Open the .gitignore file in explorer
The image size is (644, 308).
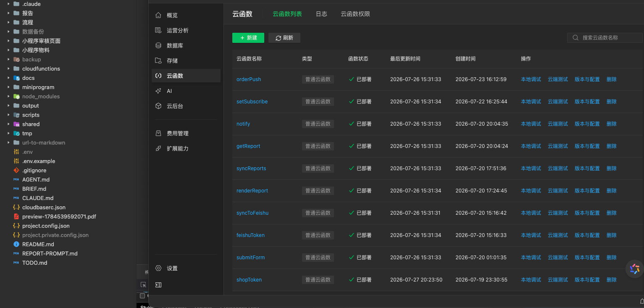[34, 170]
